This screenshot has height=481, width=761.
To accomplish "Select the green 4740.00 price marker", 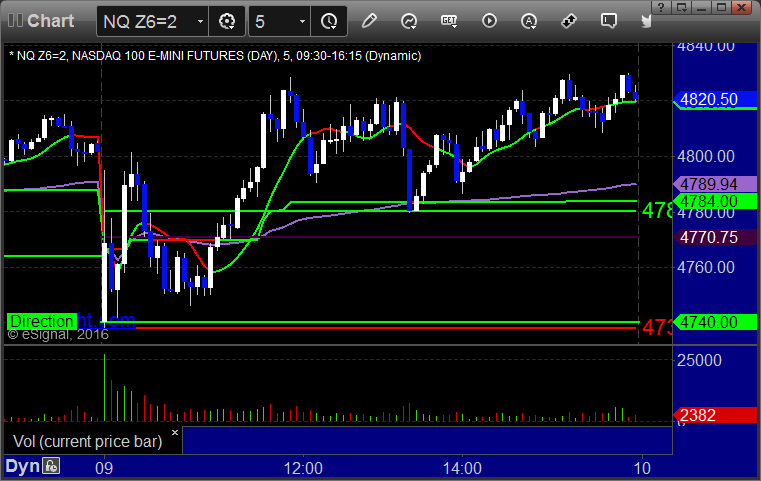I will [715, 322].
